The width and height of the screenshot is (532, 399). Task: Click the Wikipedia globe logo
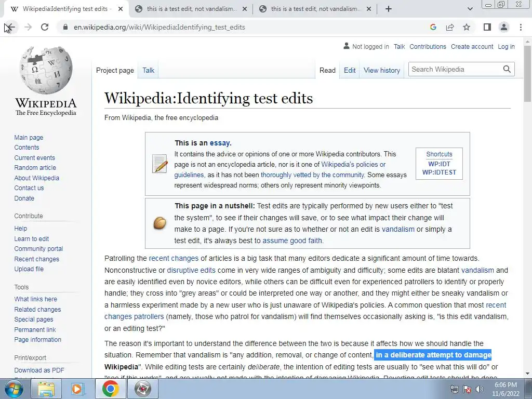click(46, 70)
